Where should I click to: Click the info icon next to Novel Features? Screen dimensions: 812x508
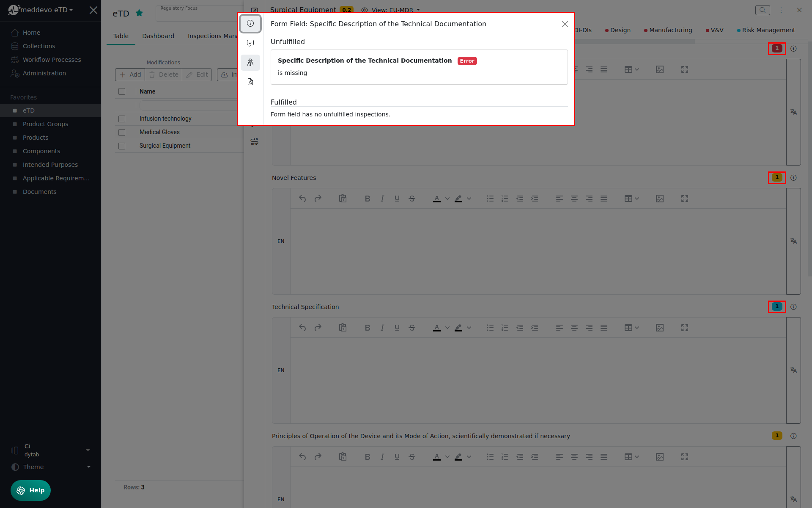tap(793, 178)
